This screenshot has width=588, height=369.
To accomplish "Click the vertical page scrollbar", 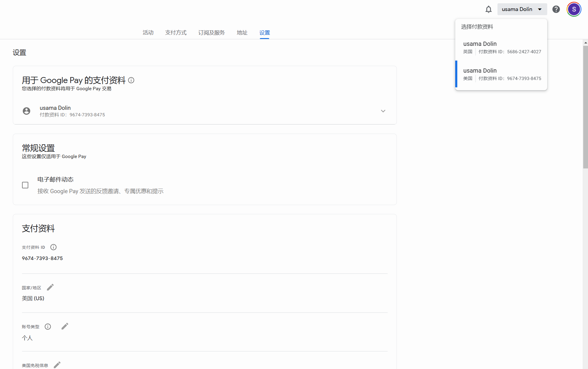I will point(585,107).
